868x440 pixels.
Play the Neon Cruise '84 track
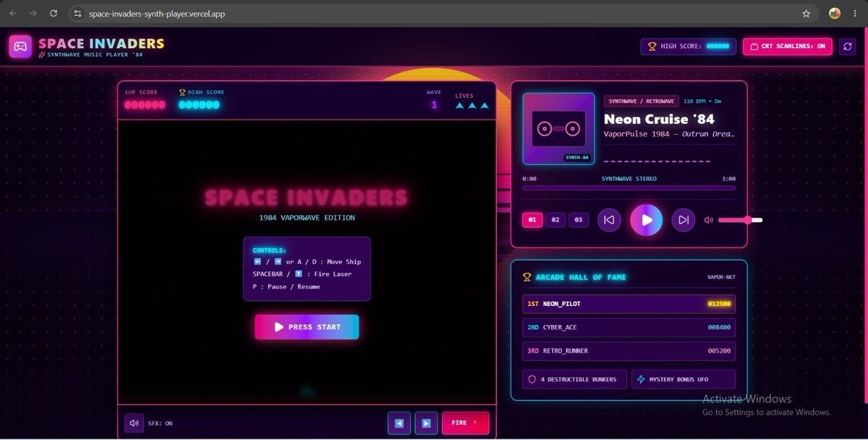(646, 220)
